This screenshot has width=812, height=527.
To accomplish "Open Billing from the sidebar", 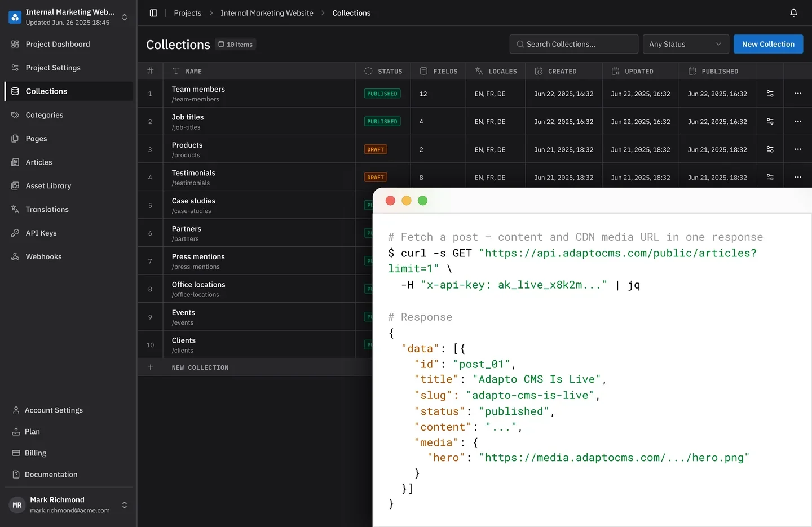I will tap(34, 453).
